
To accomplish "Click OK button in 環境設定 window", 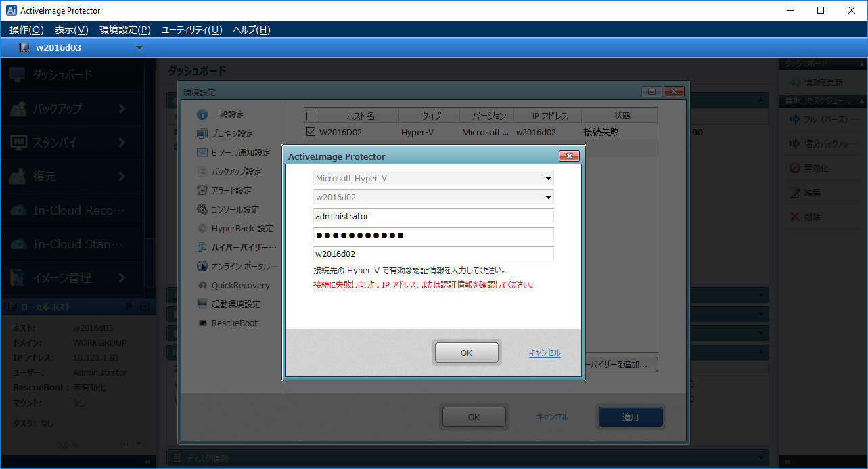I will point(474,417).
